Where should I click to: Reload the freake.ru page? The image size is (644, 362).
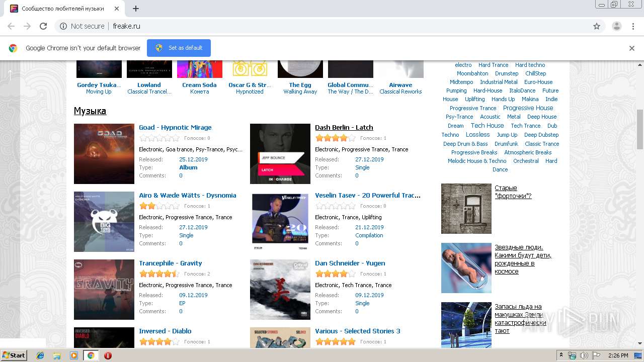tap(43, 26)
